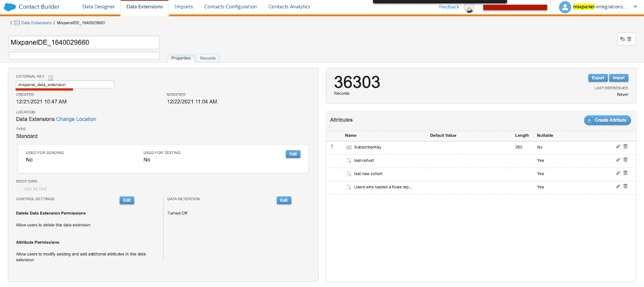Open the Records tab
The width and height of the screenshot is (644, 287).
tap(208, 58)
